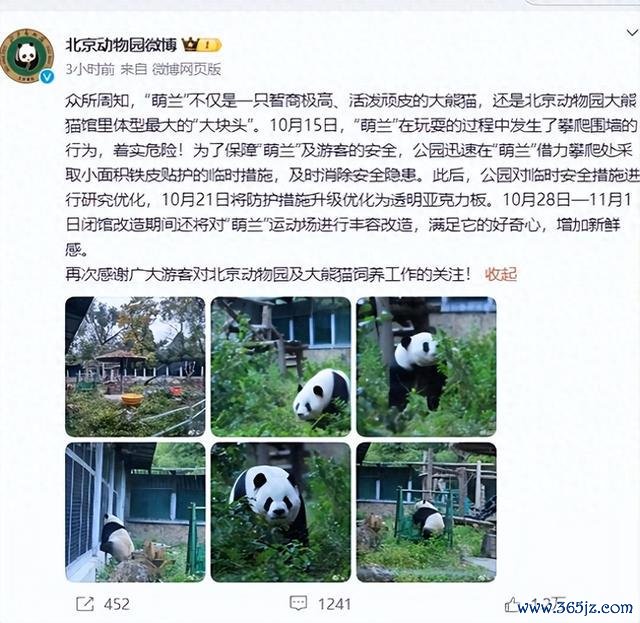The height and width of the screenshot is (623, 640).
Task: Open the Beijing Zoo panda avatar
Action: [27, 56]
